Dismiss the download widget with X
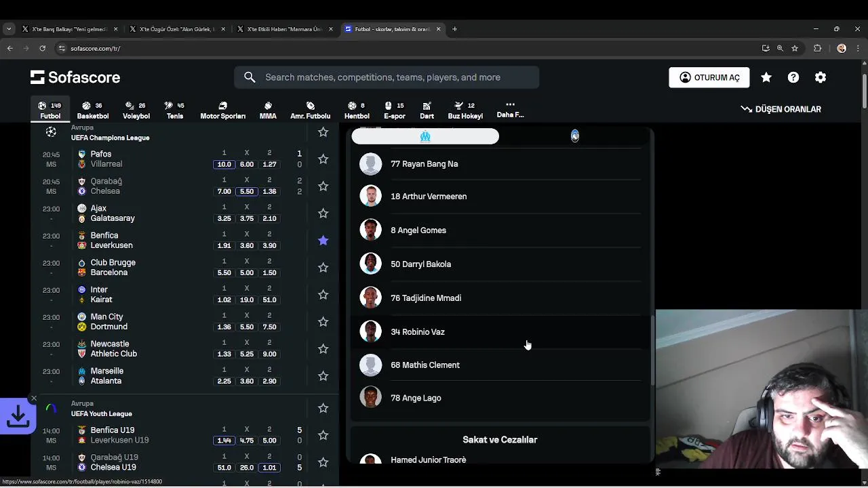 click(x=33, y=399)
